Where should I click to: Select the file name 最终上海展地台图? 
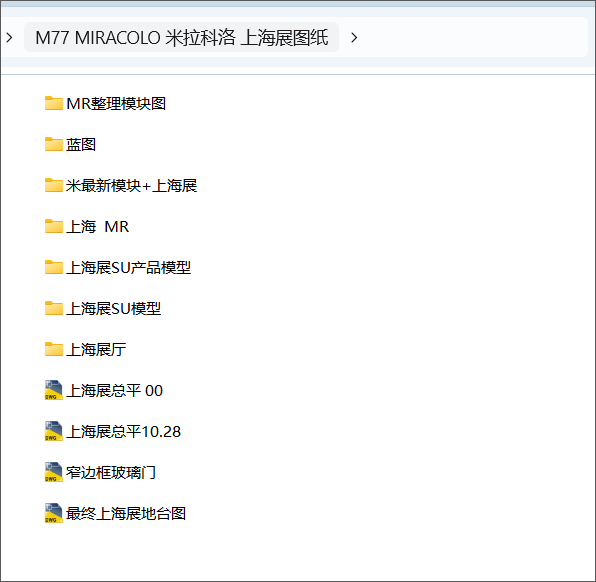pos(126,514)
